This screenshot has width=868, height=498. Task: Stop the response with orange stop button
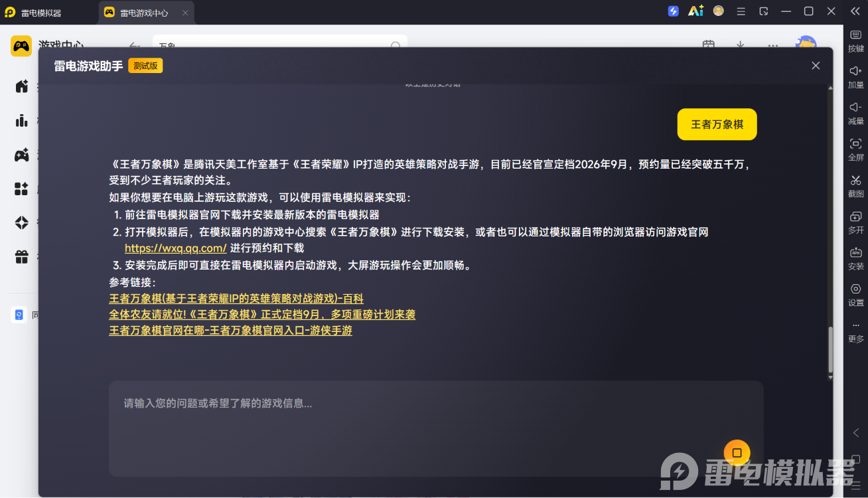(737, 453)
